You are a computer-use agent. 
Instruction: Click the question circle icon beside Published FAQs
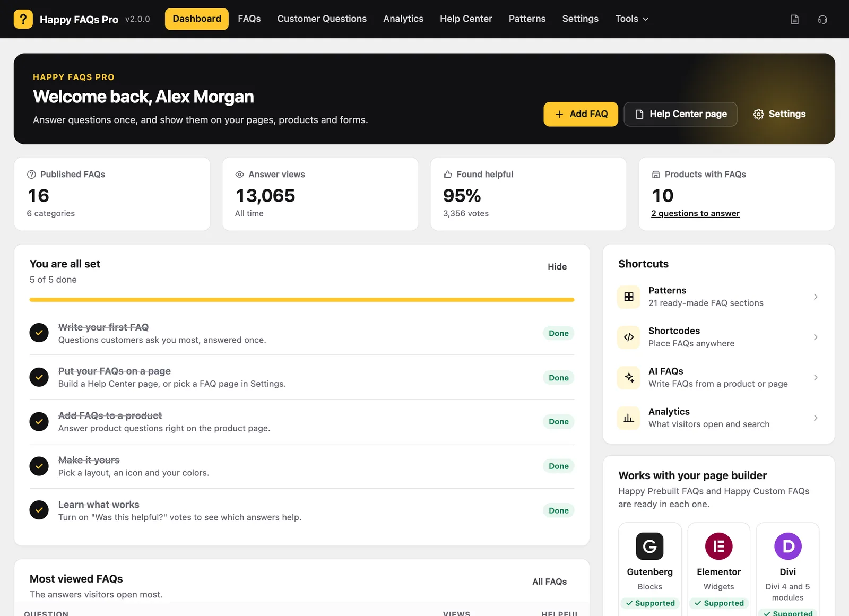click(x=31, y=175)
